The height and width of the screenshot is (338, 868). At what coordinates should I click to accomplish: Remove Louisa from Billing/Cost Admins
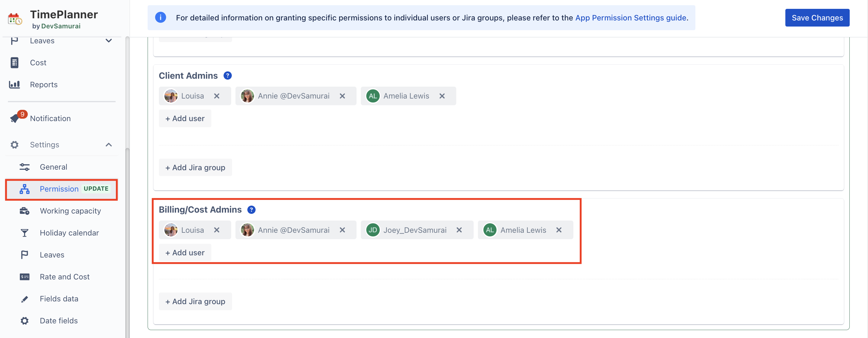tap(217, 230)
